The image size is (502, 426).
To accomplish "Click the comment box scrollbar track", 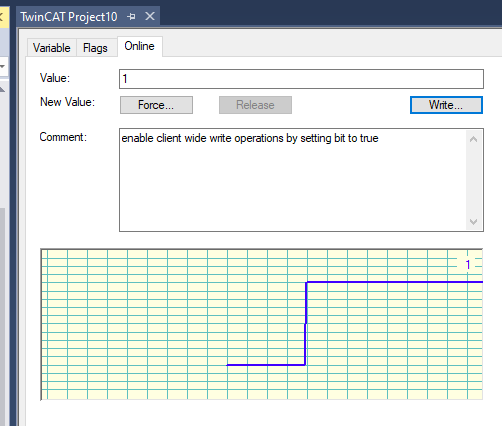I will (474, 180).
